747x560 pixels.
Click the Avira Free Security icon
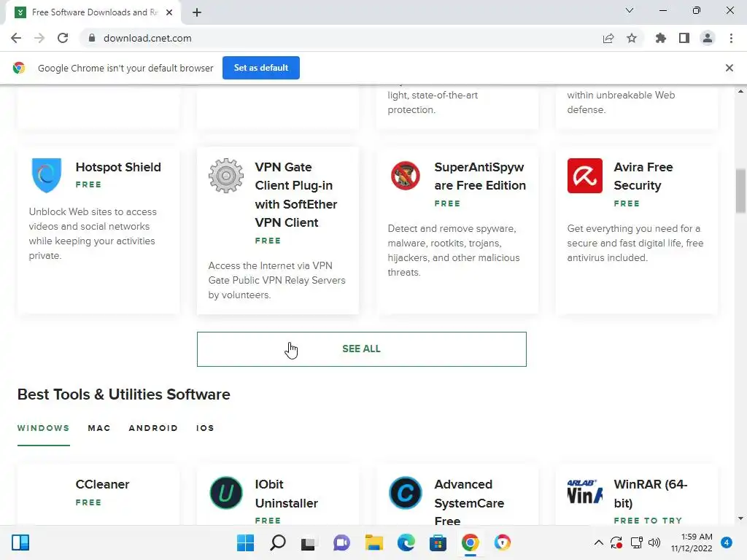584,176
